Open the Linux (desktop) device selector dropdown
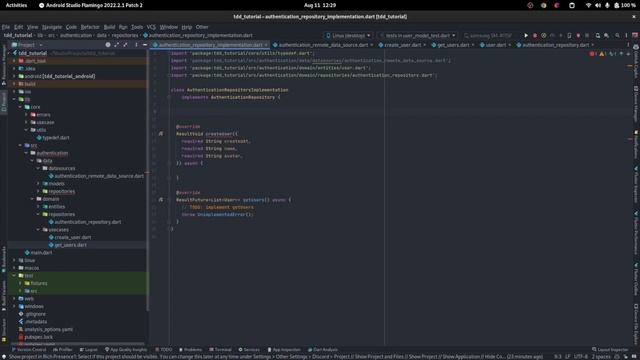Image resolution: width=640 pixels, height=360 pixels. pyautogui.click(x=348, y=36)
